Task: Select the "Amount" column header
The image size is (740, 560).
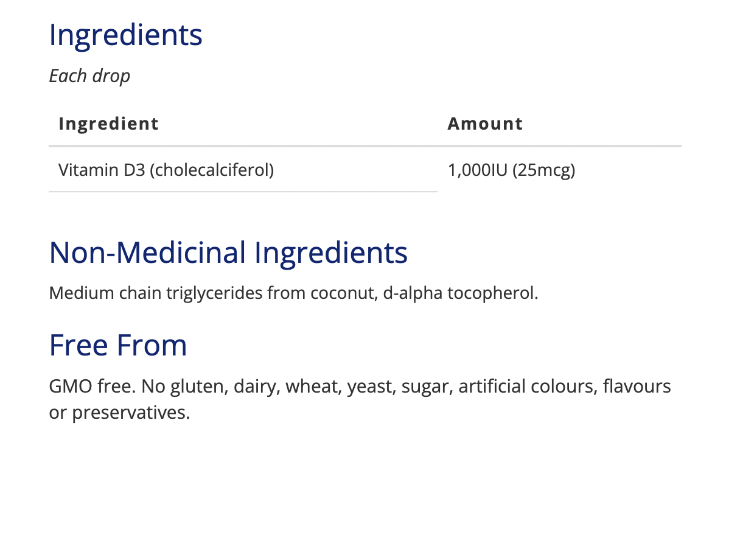Action: pos(485,124)
